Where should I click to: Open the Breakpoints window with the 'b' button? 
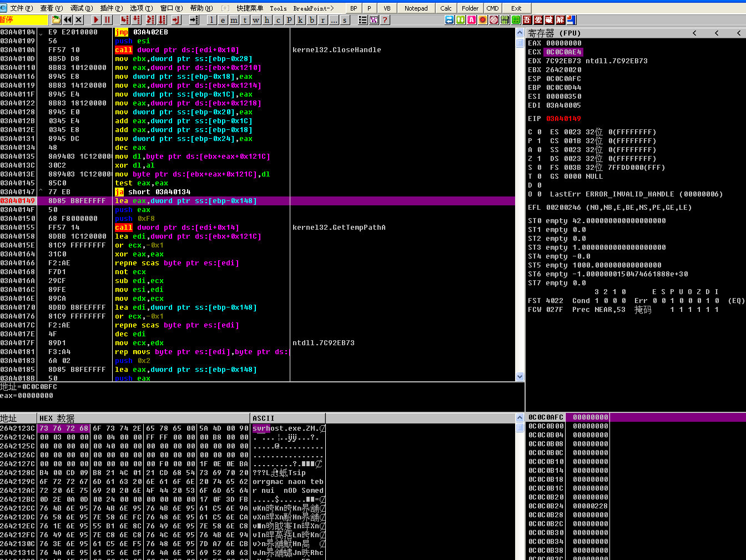point(312,20)
